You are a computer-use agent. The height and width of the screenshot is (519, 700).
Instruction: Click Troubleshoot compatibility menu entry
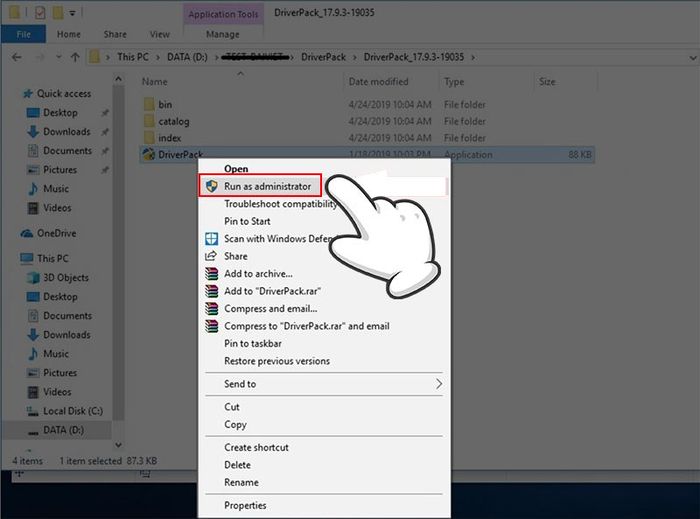280,203
